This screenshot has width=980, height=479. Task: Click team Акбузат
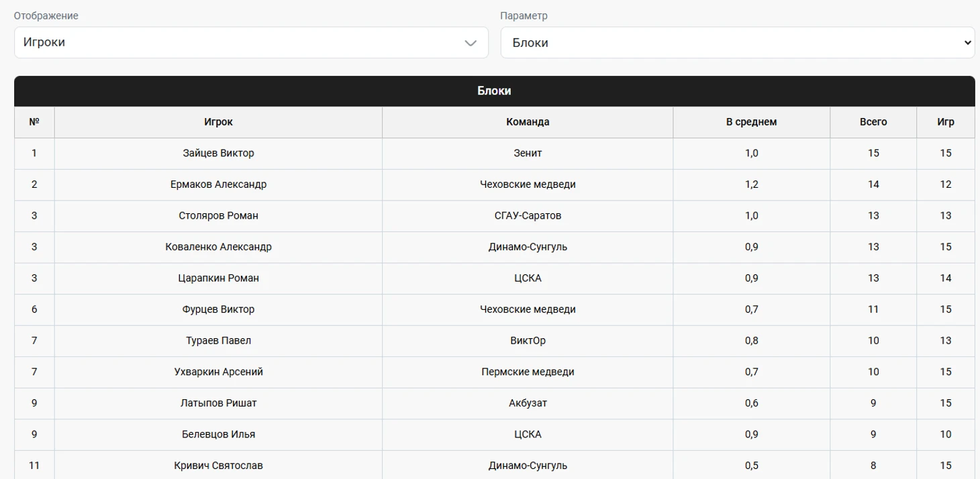pyautogui.click(x=528, y=403)
